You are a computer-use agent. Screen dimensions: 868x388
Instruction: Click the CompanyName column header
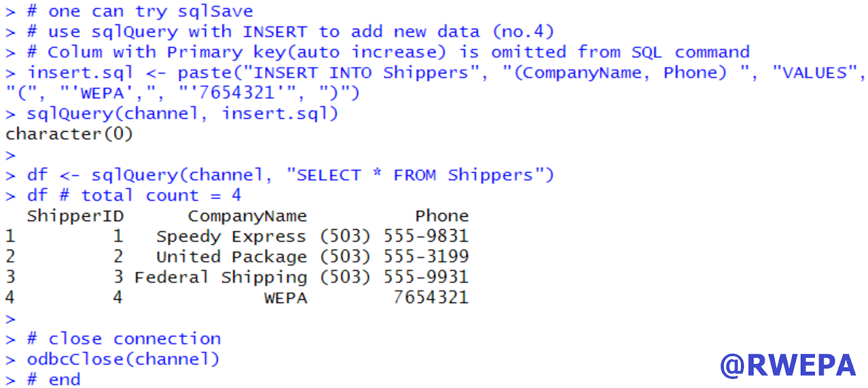pos(247,216)
